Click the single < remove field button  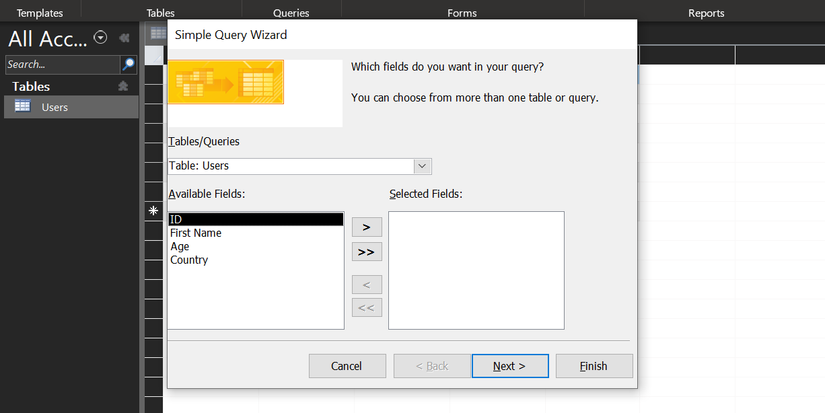coord(367,285)
